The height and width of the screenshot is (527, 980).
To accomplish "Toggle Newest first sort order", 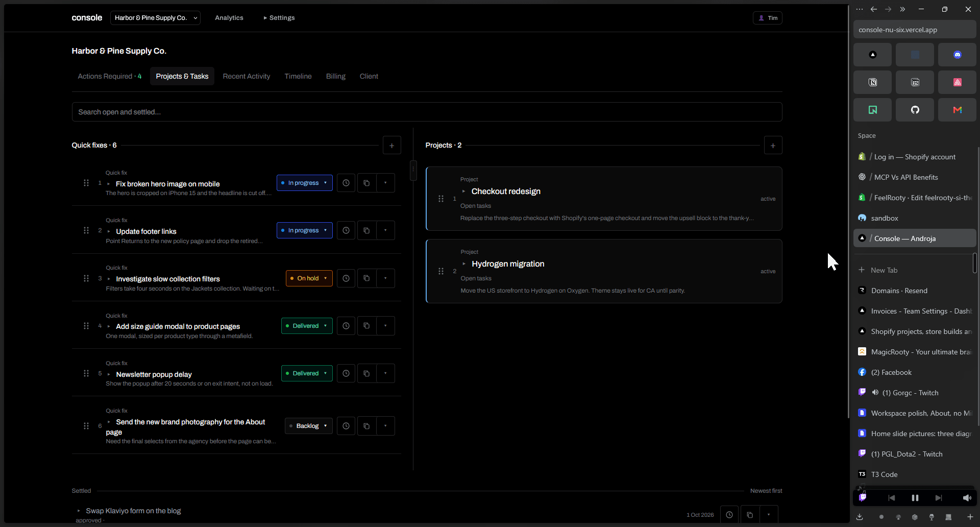I will [x=766, y=491].
